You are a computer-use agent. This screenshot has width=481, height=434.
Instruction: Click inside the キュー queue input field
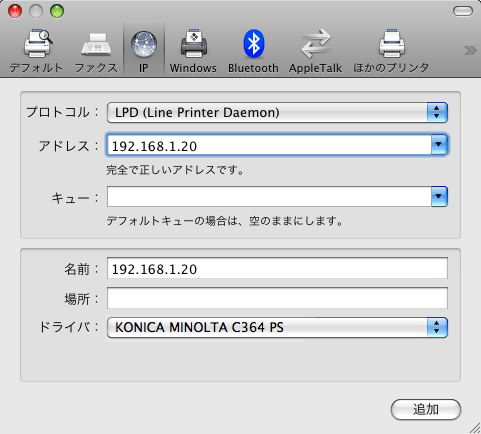point(269,197)
